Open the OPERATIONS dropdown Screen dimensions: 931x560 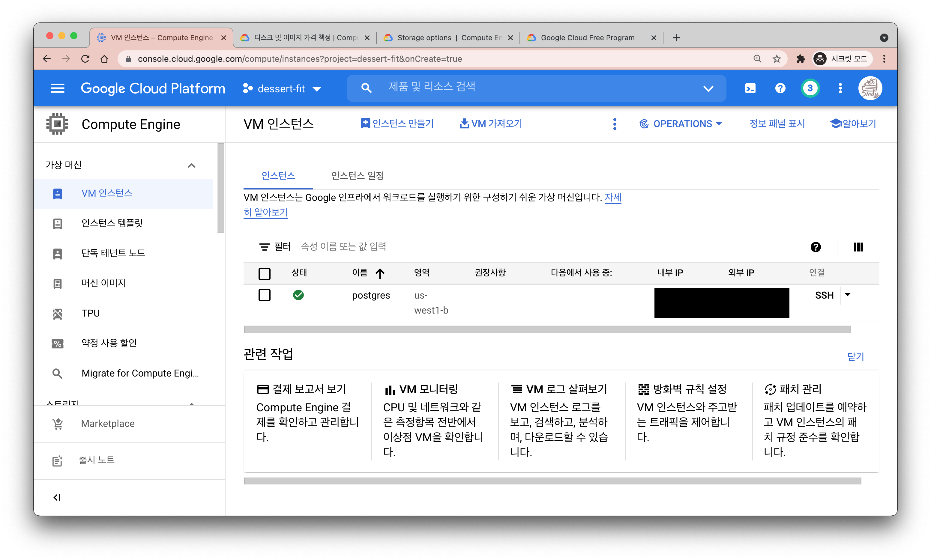pyautogui.click(x=680, y=124)
